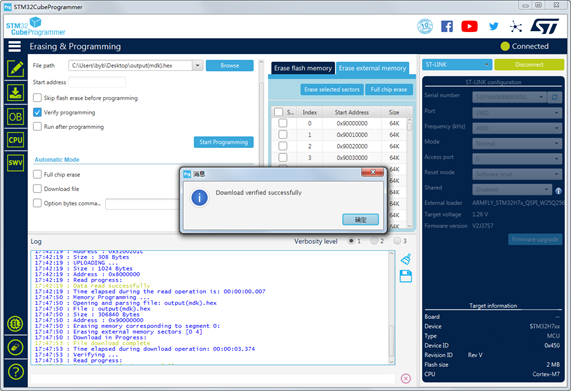Click the ST community star icon
571x391 pixels.
pos(516,26)
